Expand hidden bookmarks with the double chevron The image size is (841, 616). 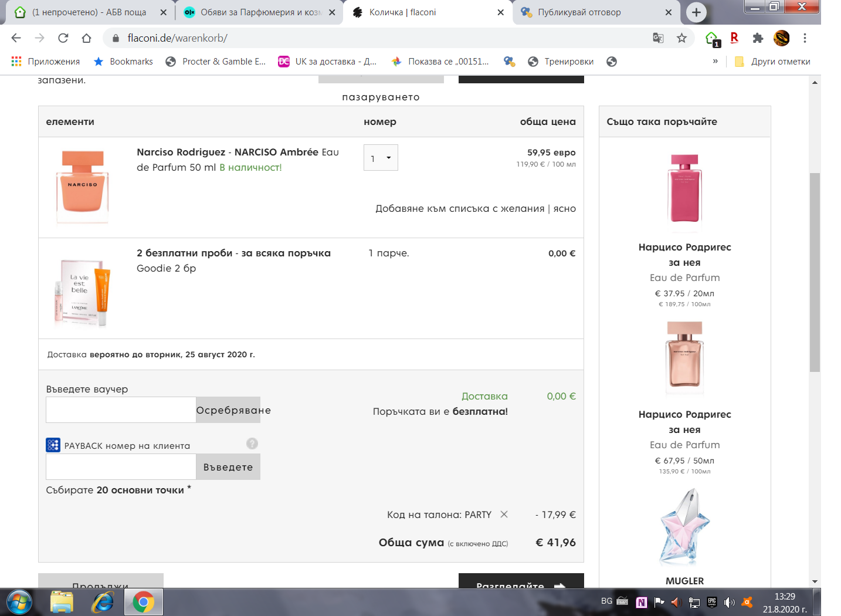[x=715, y=62]
